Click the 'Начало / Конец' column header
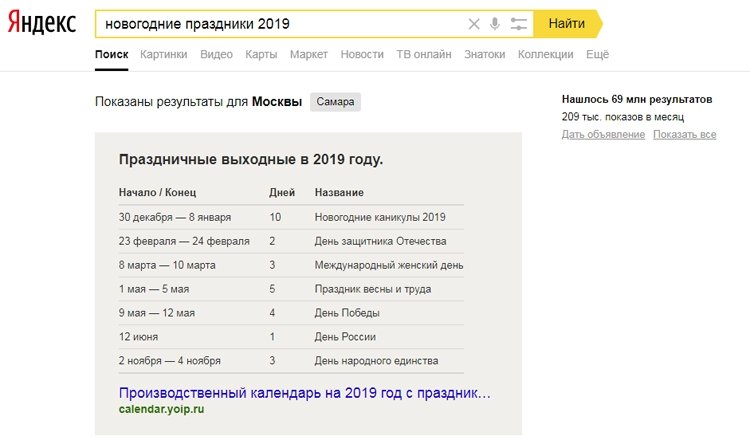 tap(157, 192)
